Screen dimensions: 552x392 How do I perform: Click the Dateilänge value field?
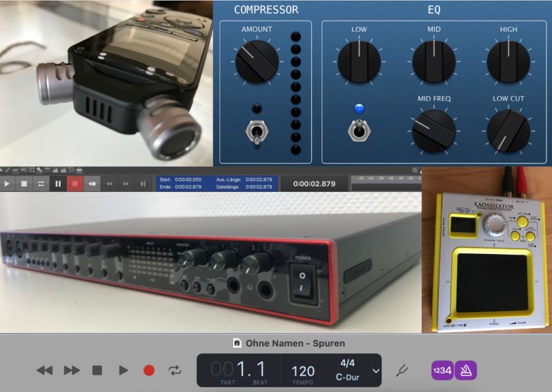(259, 187)
